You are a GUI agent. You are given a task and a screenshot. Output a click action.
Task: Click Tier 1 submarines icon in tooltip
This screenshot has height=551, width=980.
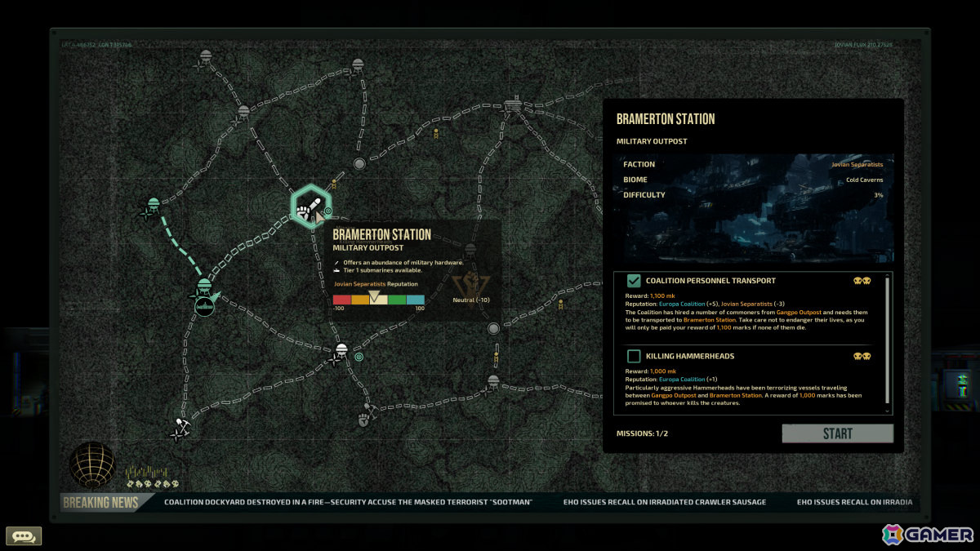click(336, 271)
